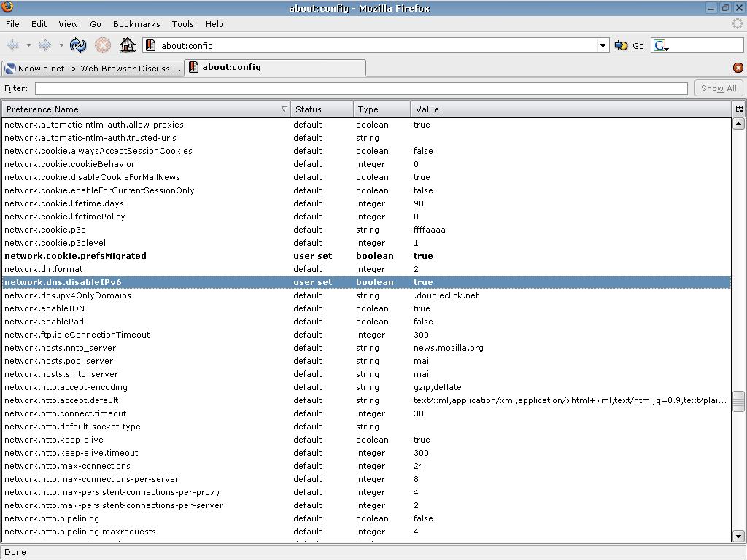Select network.http.pipelining.maxrequests row
Viewport: 747px width, 560px height.
[x=366, y=532]
